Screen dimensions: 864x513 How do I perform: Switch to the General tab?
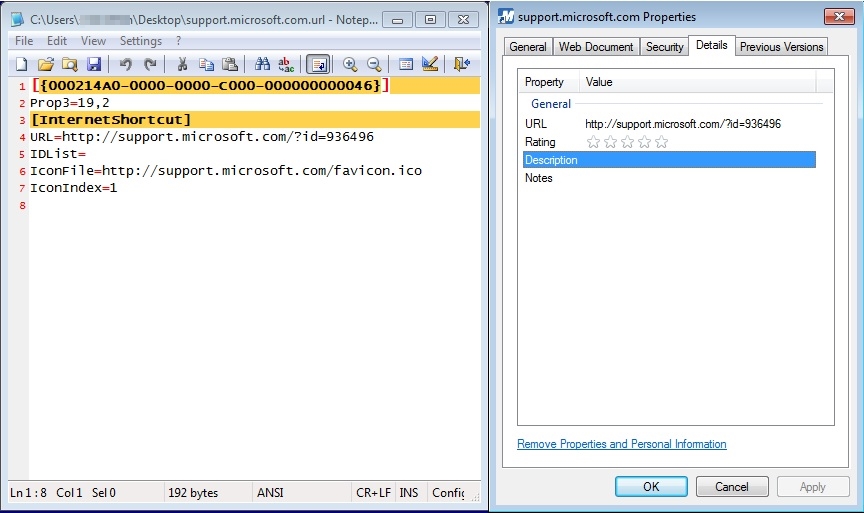click(528, 47)
